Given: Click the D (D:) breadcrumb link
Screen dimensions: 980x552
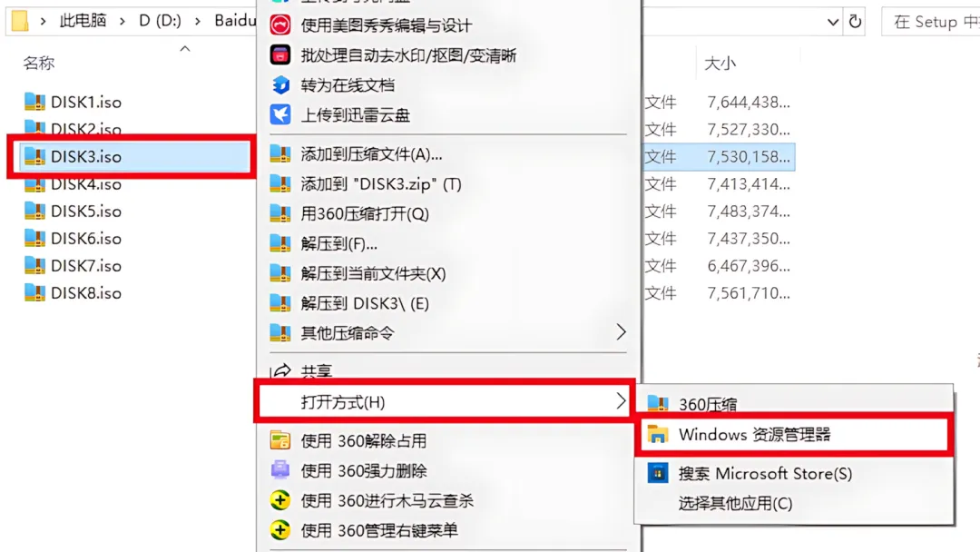Looking at the screenshot, I should pos(160,21).
